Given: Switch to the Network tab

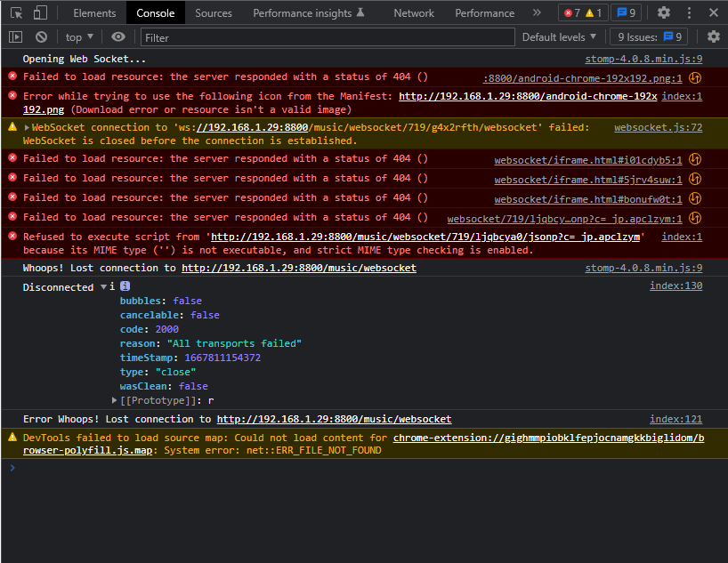Looking at the screenshot, I should (x=414, y=12).
